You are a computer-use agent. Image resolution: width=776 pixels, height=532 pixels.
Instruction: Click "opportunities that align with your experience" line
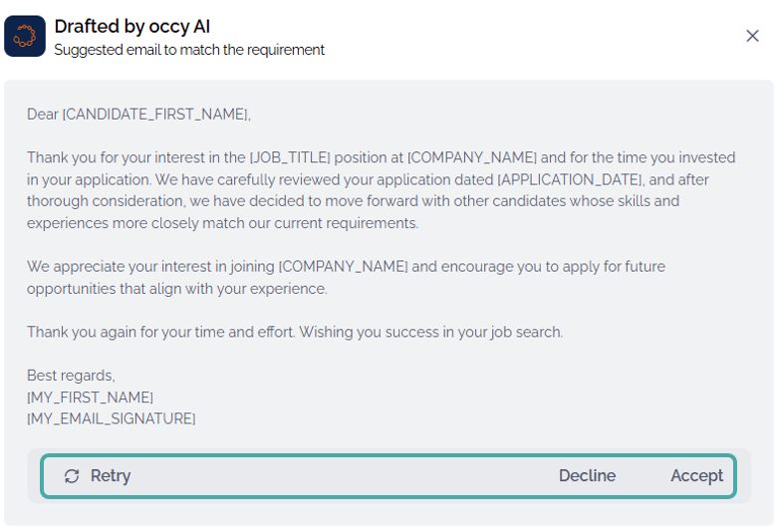click(x=176, y=289)
